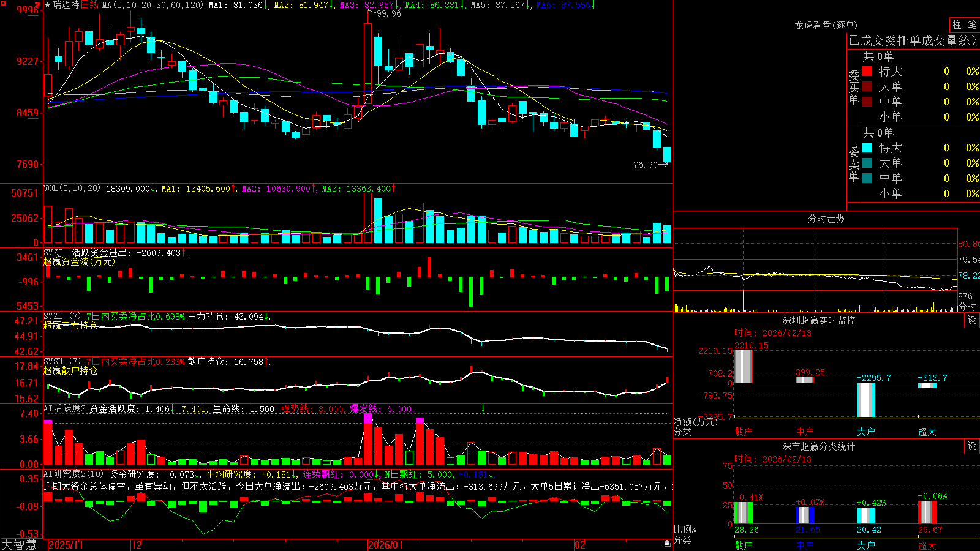
Task: Click the 76.90 low price annotation
Action: tap(645, 165)
